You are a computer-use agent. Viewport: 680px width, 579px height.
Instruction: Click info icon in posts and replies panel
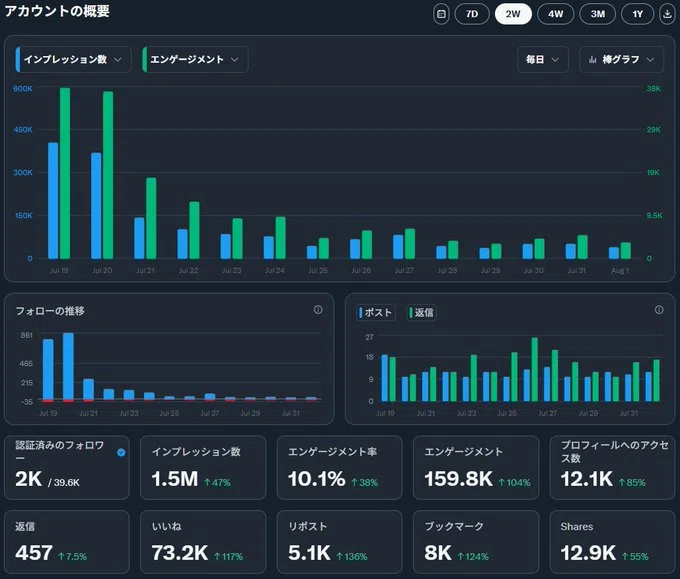coord(659,310)
